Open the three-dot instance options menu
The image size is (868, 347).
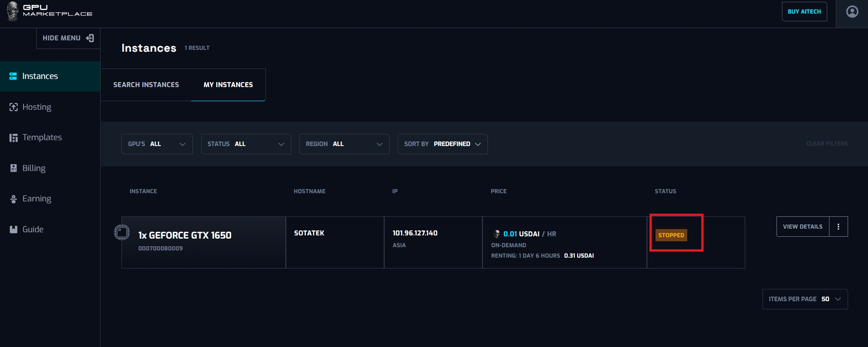point(838,227)
